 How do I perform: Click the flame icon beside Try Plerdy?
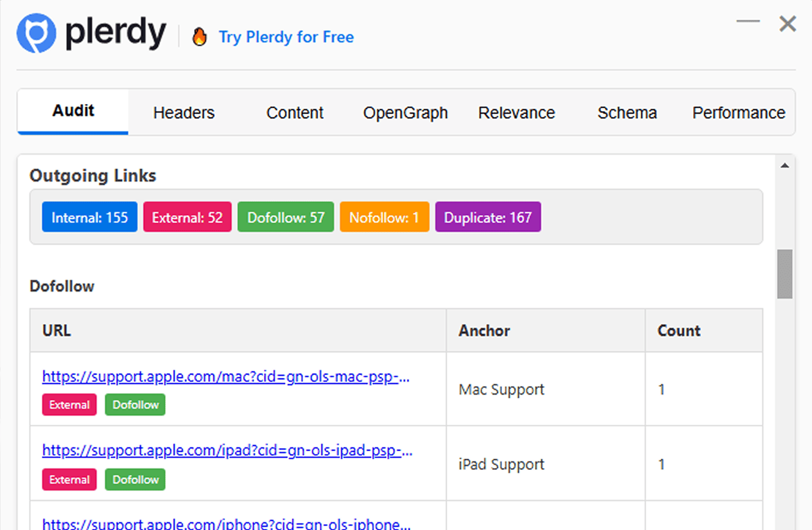point(200,37)
